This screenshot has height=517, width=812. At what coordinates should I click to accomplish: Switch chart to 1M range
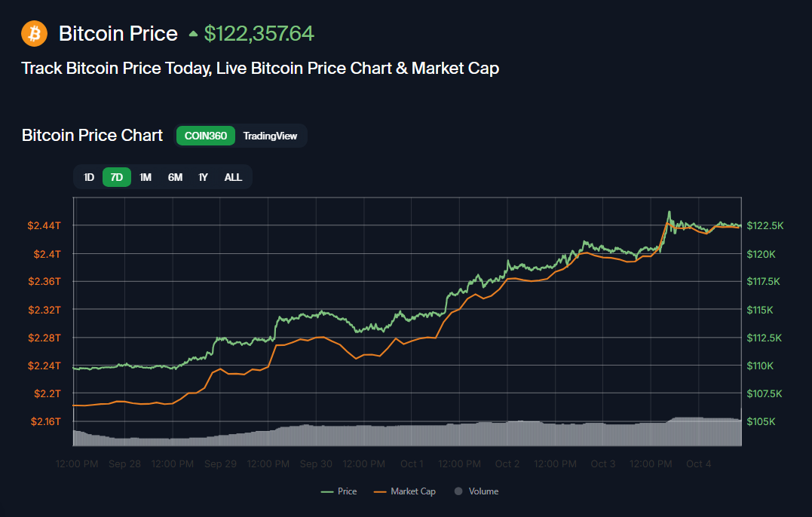146,177
